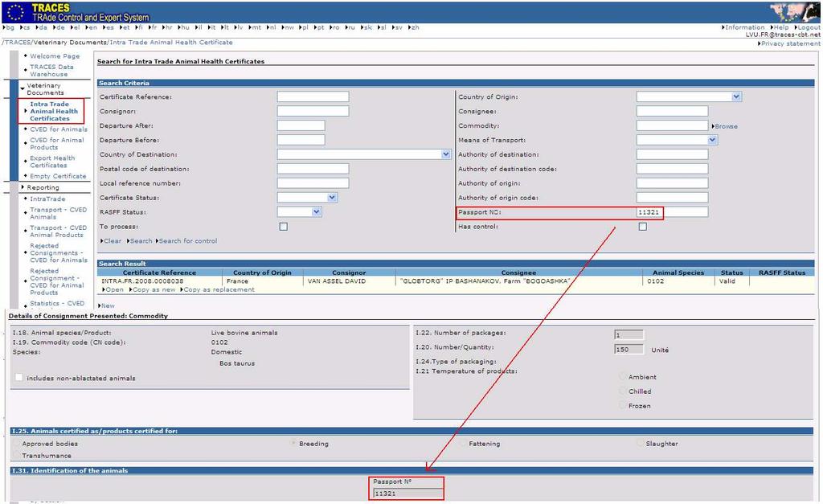Click the Certificate Reference column header
Viewport: 823px width, 504px height.
160,273
